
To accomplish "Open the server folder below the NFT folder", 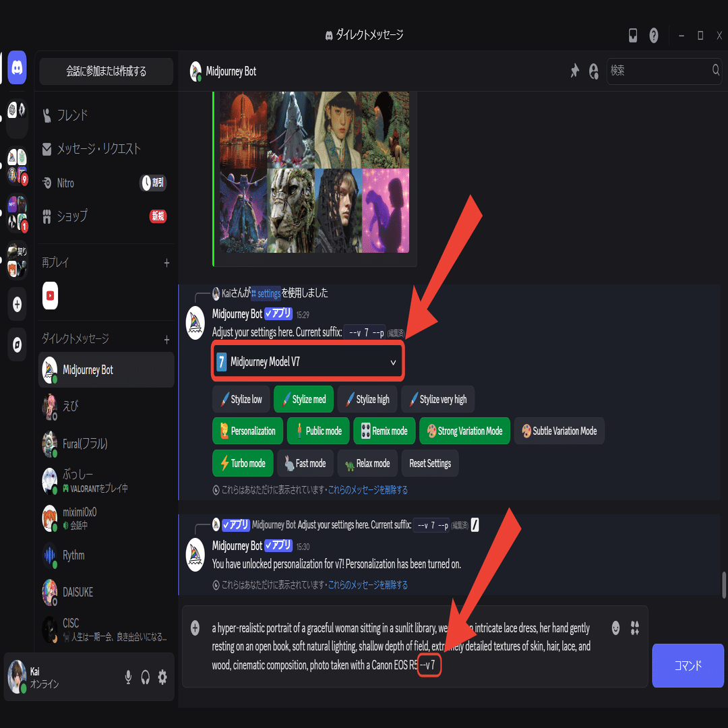I will [17, 260].
